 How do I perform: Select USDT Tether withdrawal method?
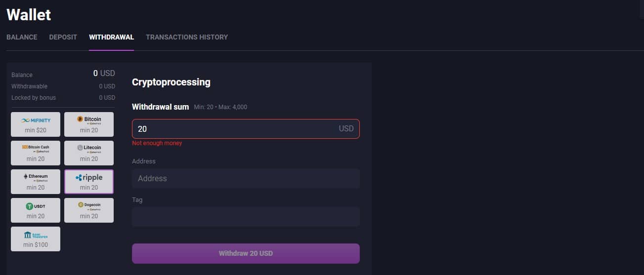[36, 210]
